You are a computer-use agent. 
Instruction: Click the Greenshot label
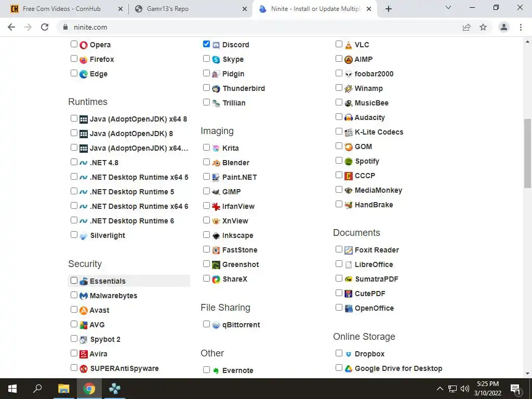click(241, 264)
